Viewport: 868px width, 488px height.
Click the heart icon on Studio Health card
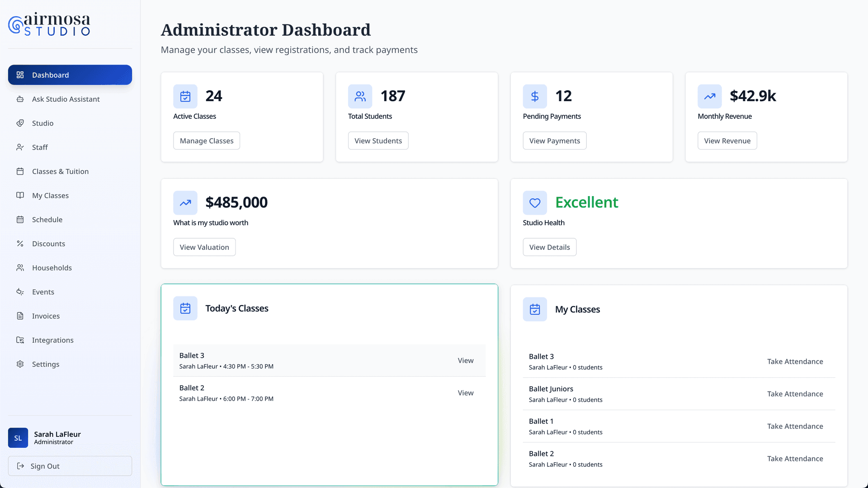[535, 203]
